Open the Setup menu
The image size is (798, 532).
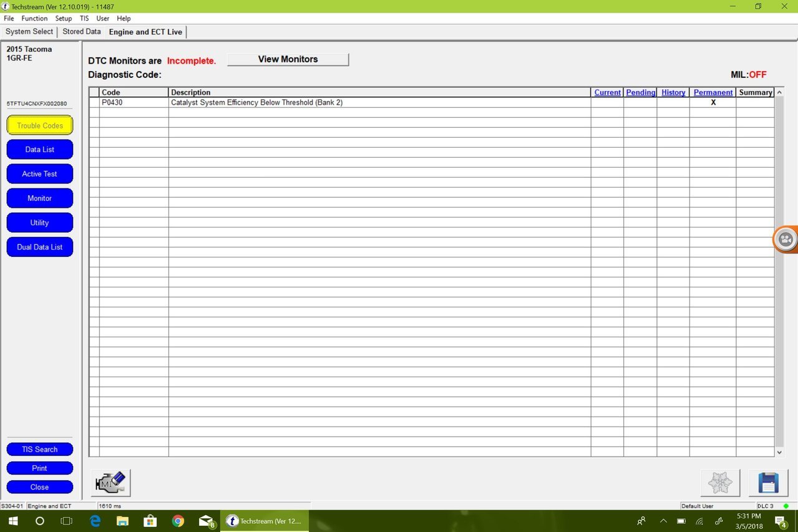tap(64, 19)
